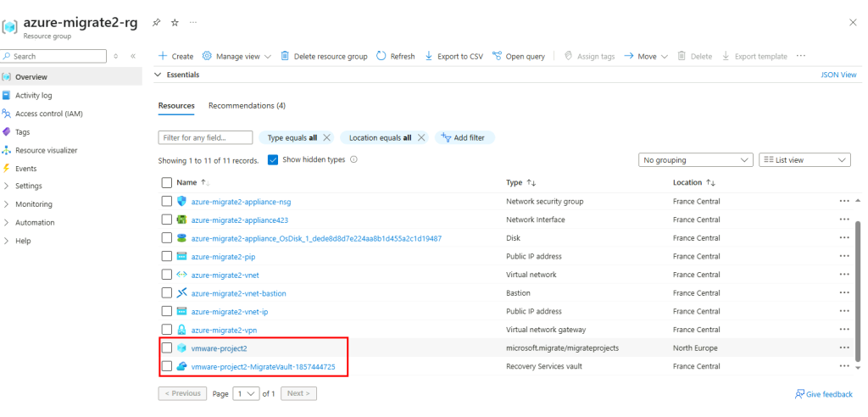Click Delete resource group

(x=324, y=57)
